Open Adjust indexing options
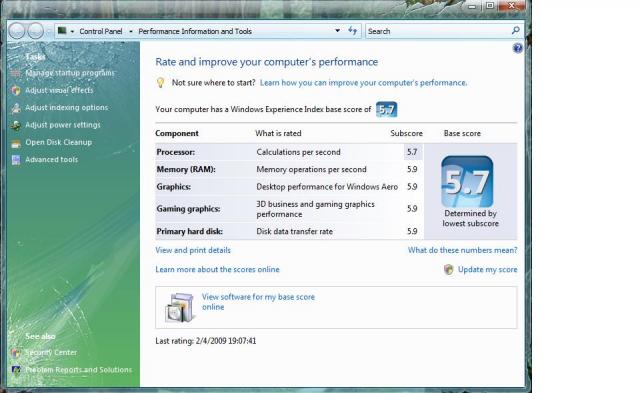Image resolution: width=640 pixels, height=393 pixels. point(67,107)
